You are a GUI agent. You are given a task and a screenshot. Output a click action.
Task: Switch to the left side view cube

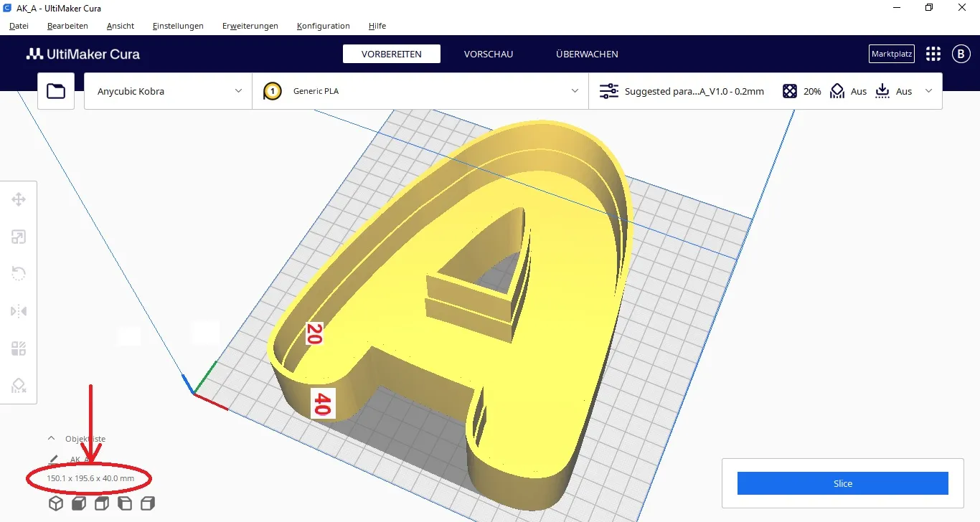click(x=125, y=503)
